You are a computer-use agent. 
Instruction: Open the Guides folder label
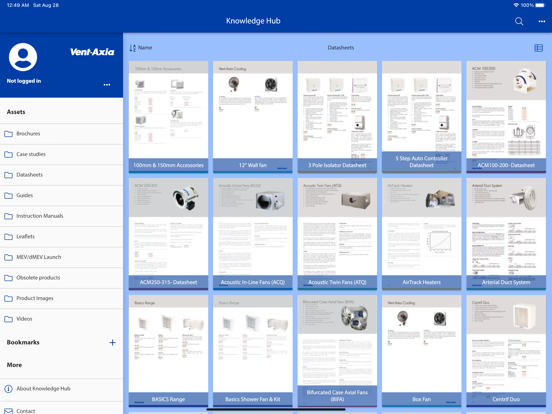(25, 195)
